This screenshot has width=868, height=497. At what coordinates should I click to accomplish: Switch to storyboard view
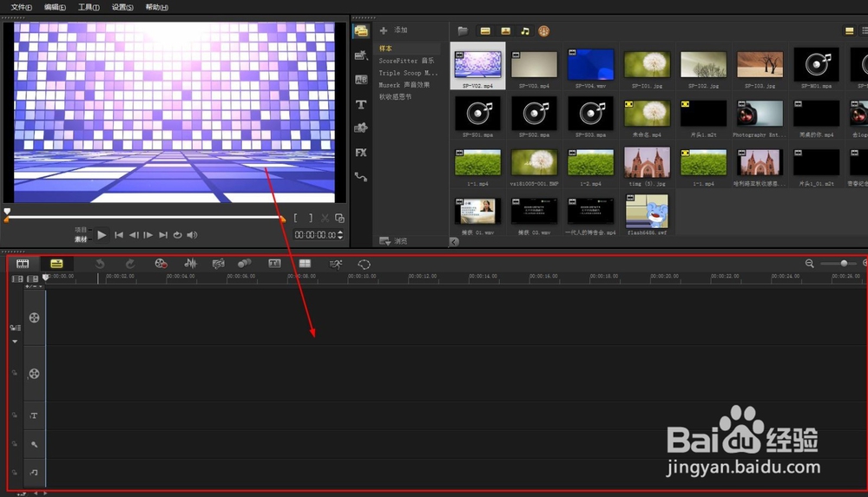pyautogui.click(x=23, y=264)
